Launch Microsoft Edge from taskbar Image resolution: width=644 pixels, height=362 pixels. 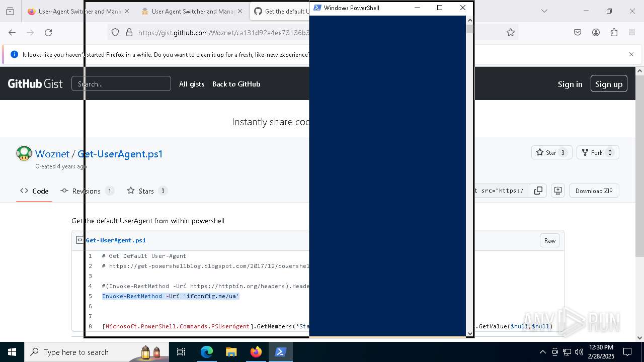click(207, 352)
